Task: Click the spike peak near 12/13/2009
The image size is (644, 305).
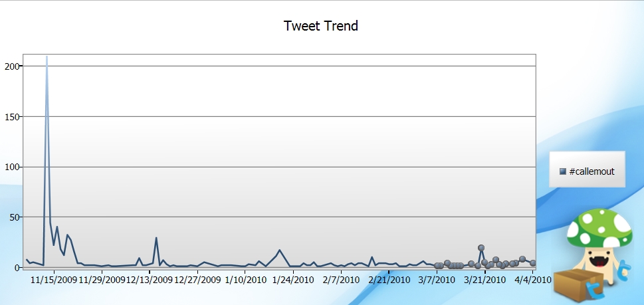Action: click(156, 238)
